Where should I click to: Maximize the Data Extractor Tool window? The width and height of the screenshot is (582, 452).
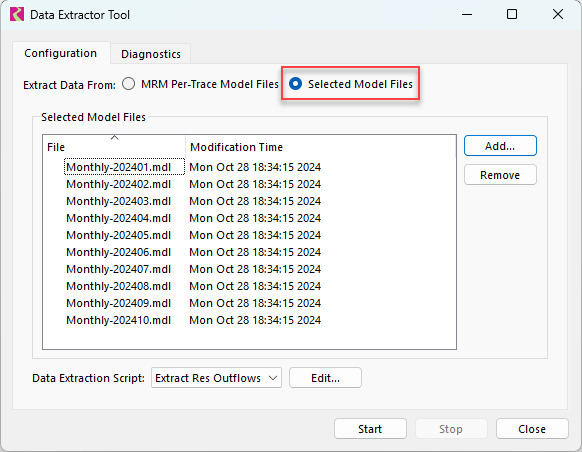pyautogui.click(x=512, y=14)
